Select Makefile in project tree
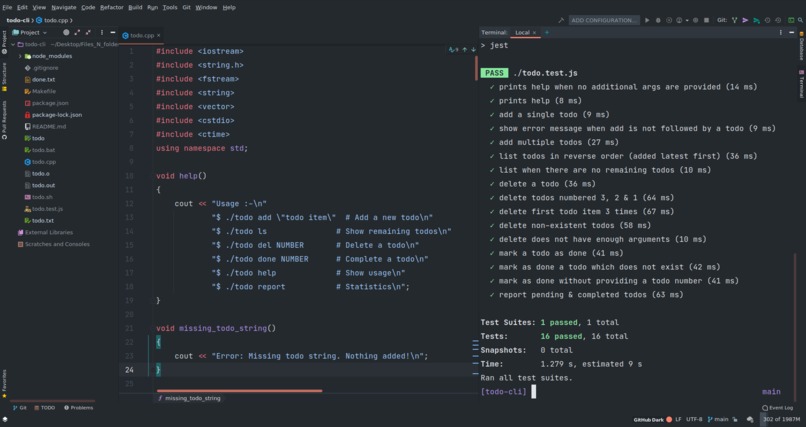Viewport: 806px width, 427px height. 40,91
